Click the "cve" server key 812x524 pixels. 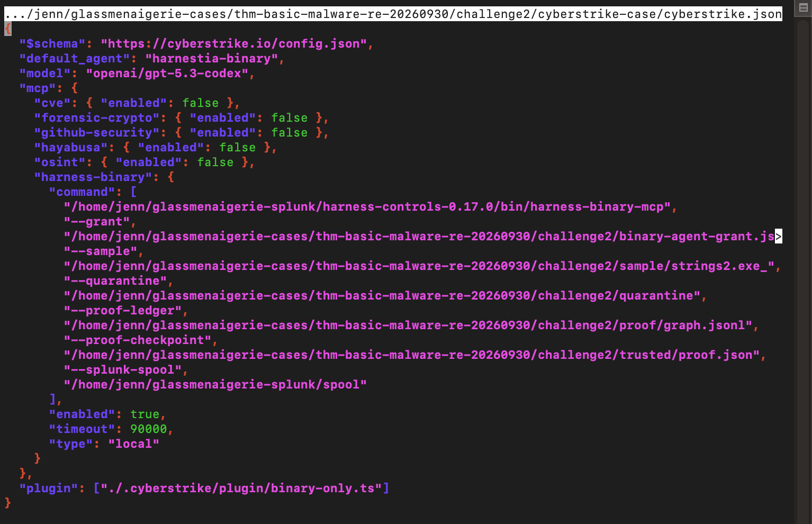point(52,103)
